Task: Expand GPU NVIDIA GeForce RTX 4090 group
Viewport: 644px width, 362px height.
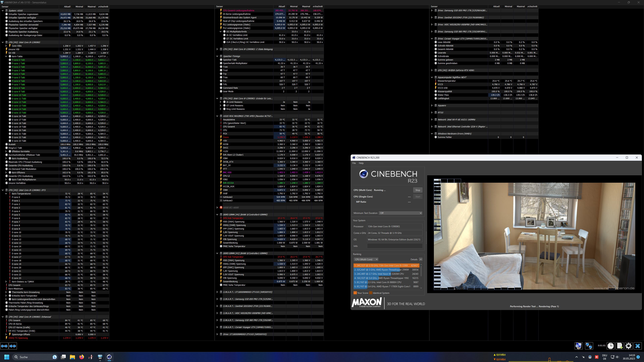Action: 432,70
